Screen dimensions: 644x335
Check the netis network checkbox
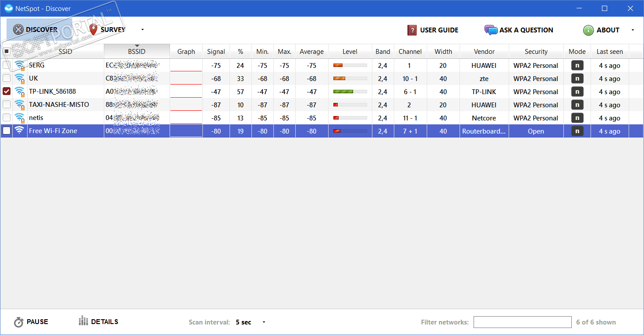tap(7, 118)
